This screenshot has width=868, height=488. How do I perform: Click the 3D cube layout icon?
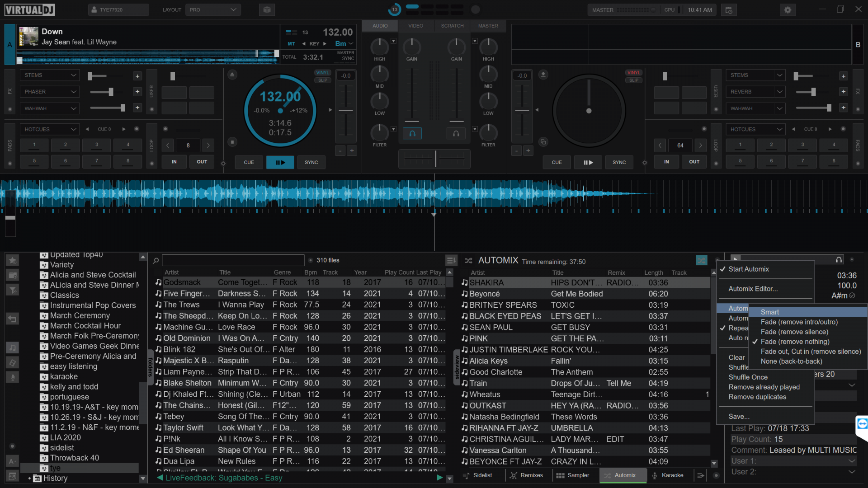coord(267,10)
